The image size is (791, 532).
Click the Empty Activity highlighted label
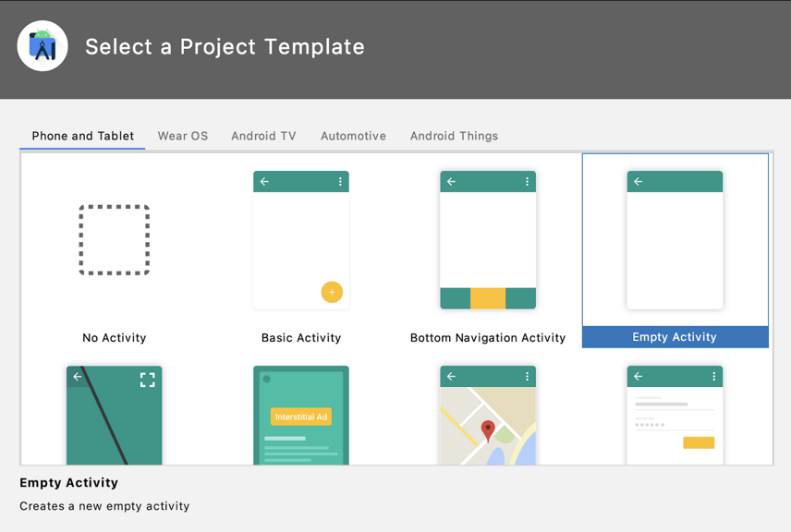point(675,337)
